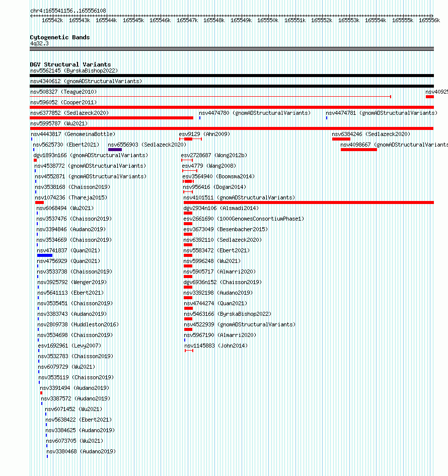Open esv2728687 (Wong2012b) label

(x=214, y=156)
